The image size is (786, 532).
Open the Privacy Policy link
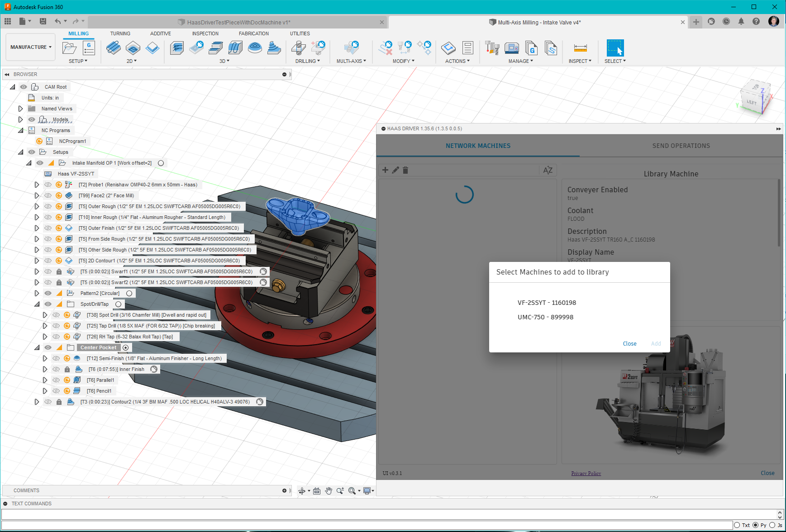[586, 473]
